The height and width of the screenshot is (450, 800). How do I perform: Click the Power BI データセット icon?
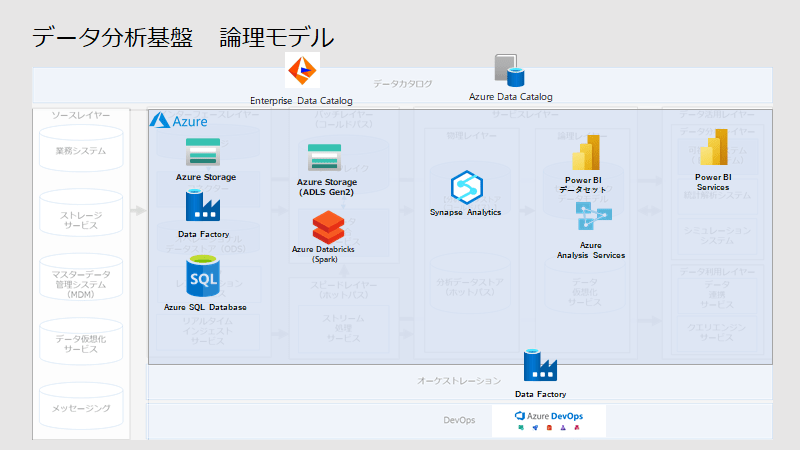click(x=585, y=152)
